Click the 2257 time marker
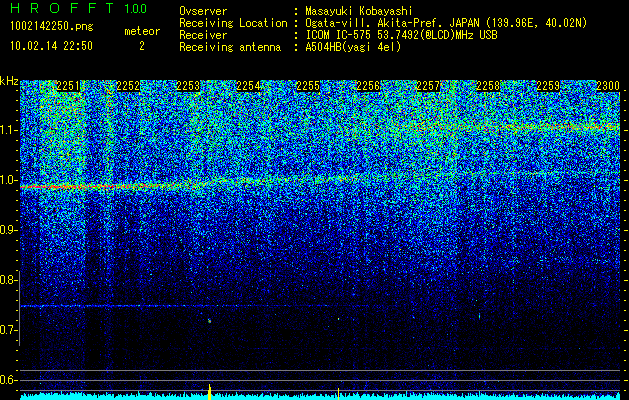This screenshot has height=400, width=629. click(428, 86)
